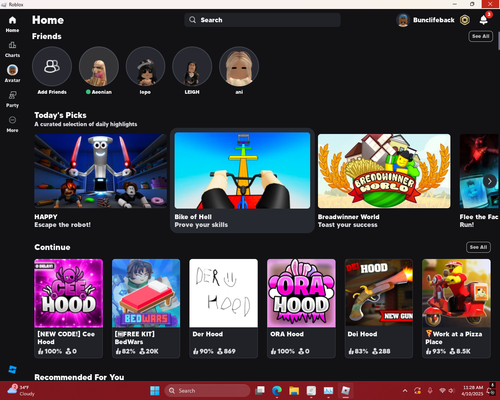Open friend ani's avatar
500x400 pixels.
[x=239, y=66]
